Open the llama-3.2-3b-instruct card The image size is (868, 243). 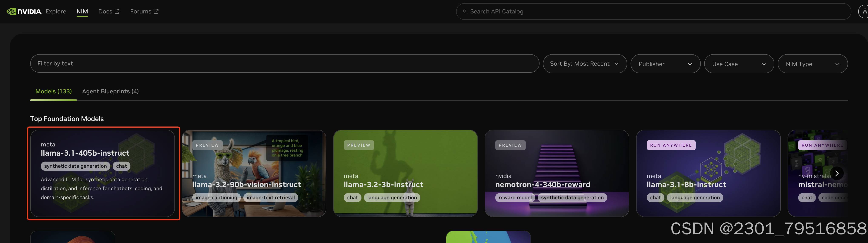point(405,173)
